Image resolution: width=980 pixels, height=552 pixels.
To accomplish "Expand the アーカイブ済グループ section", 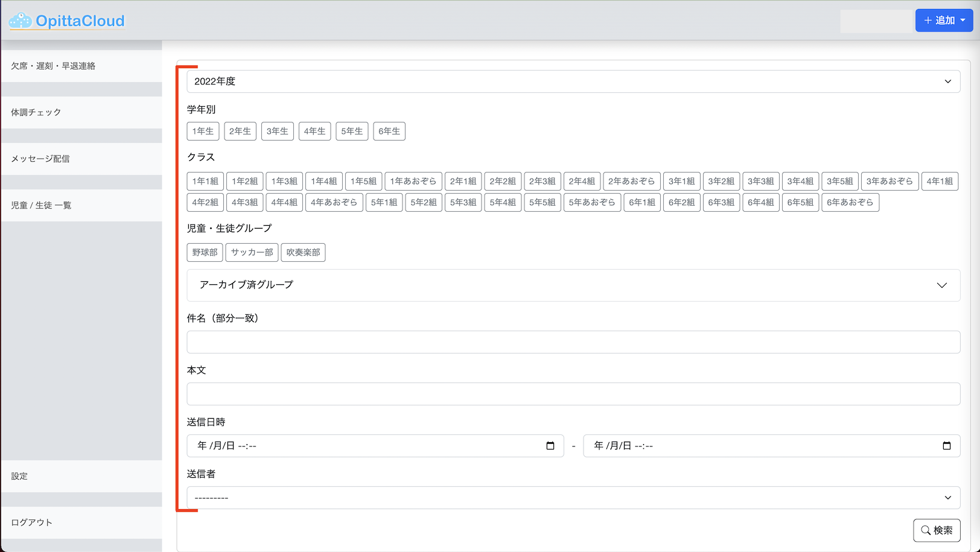I will pyautogui.click(x=573, y=285).
